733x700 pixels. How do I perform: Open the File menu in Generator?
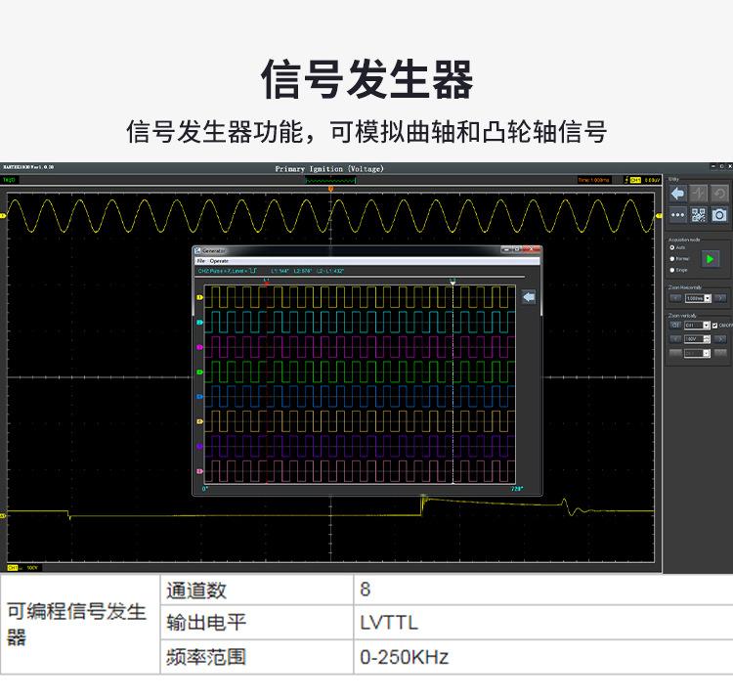(200, 261)
